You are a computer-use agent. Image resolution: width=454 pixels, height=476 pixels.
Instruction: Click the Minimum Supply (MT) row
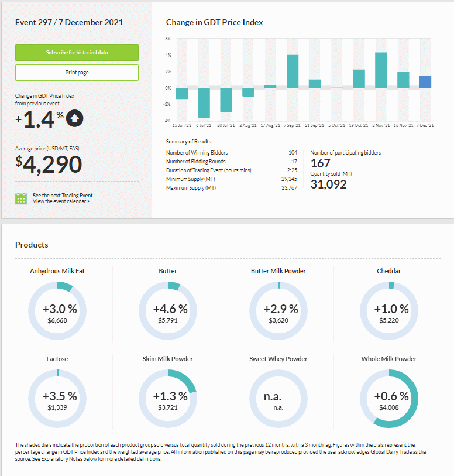(x=232, y=179)
